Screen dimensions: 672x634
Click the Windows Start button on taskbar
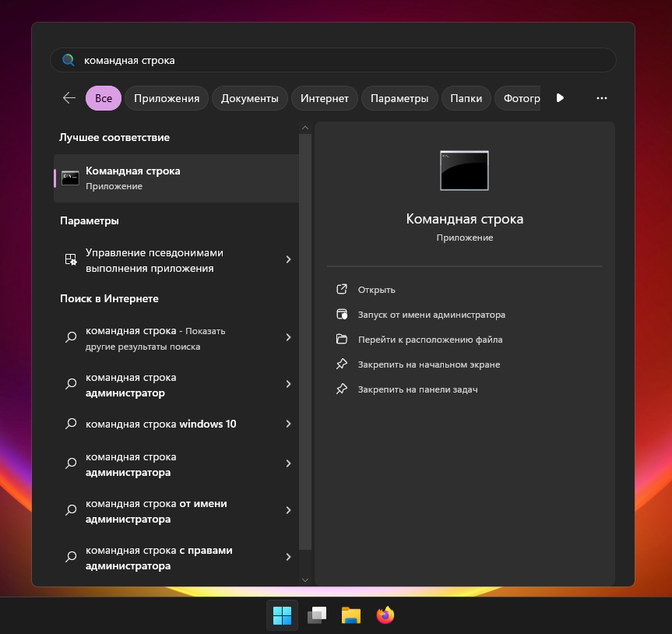click(x=282, y=615)
